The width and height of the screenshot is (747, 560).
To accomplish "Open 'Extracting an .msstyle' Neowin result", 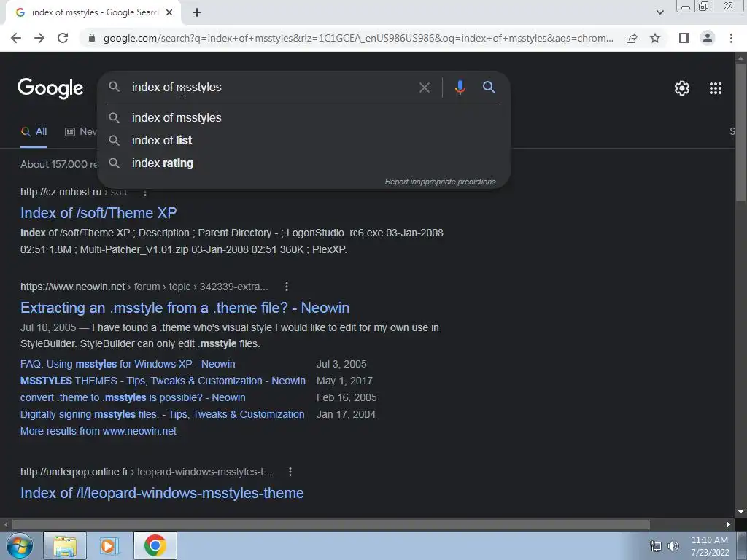I will click(185, 308).
